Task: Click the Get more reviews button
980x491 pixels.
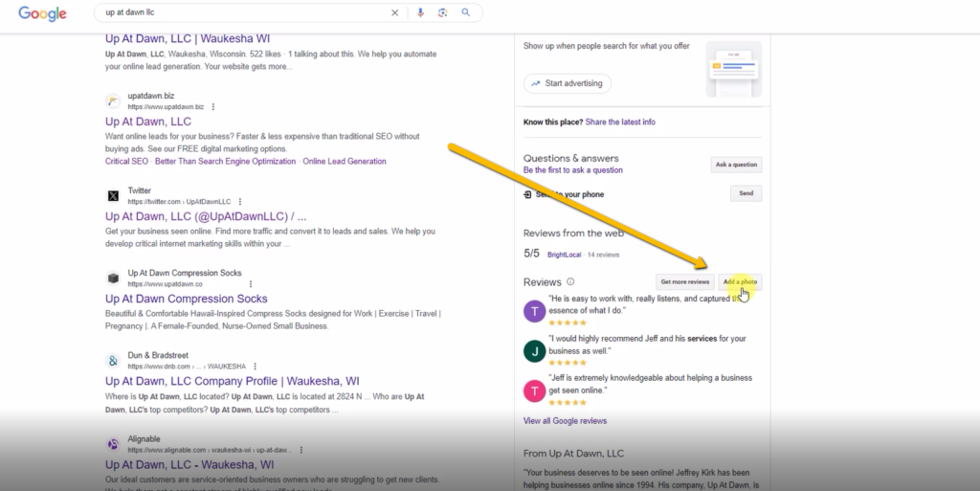Action: tap(685, 281)
